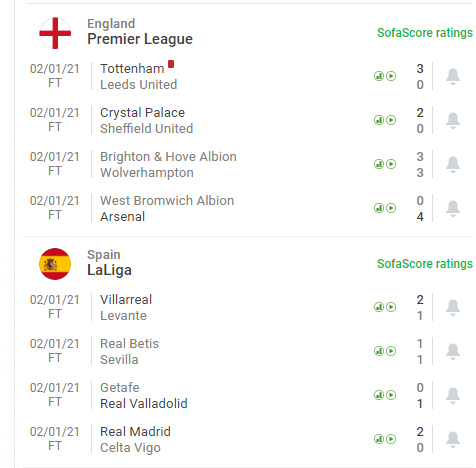Open SofaScore ratings for Premier League
The image size is (476, 468).
coord(425,33)
